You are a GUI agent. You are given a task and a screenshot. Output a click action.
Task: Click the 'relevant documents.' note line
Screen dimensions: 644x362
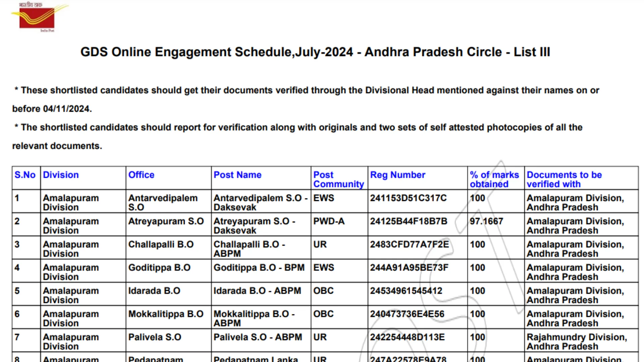(57, 146)
